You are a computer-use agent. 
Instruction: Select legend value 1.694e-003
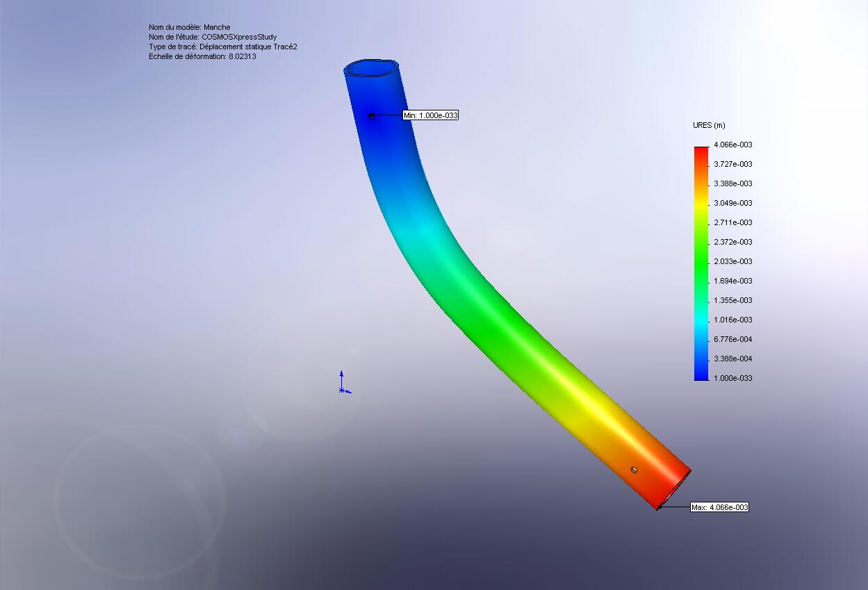click(733, 281)
